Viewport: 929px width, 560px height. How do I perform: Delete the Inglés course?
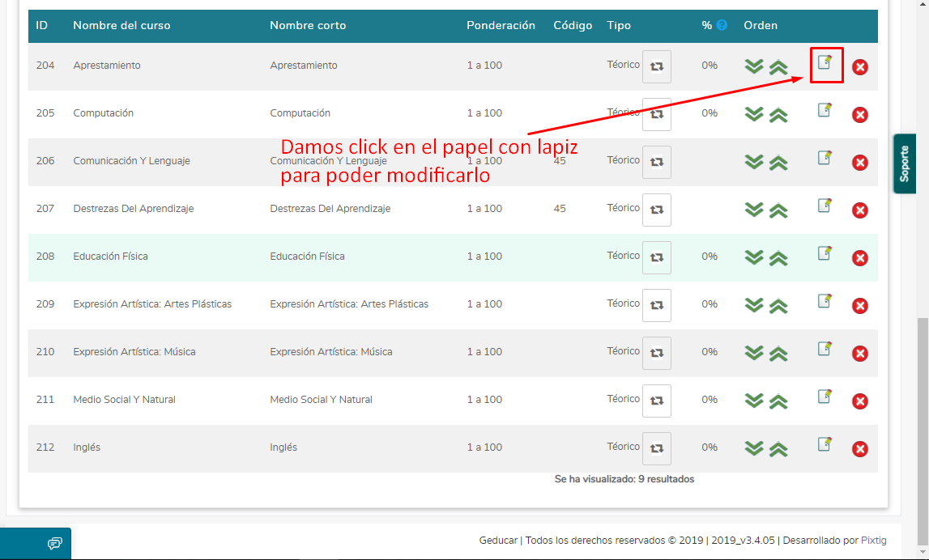click(x=859, y=449)
